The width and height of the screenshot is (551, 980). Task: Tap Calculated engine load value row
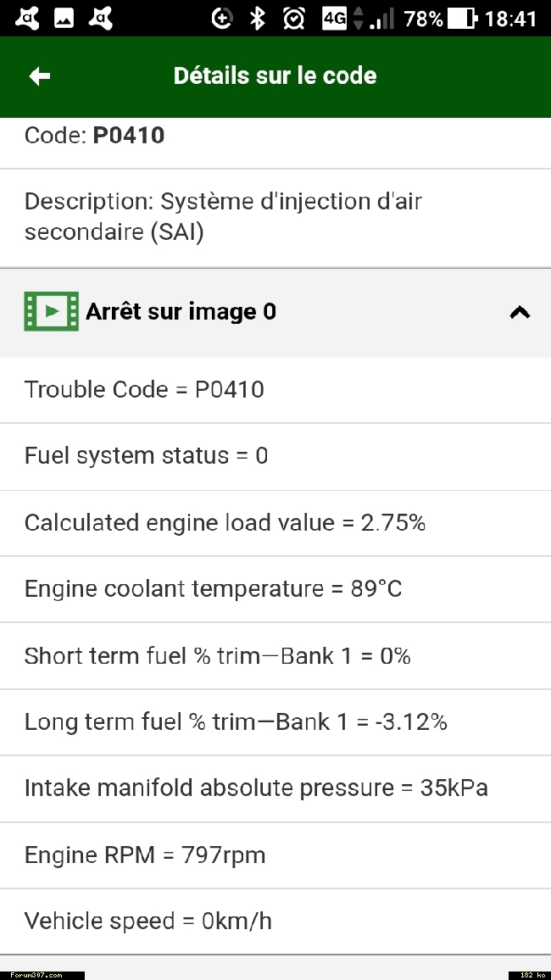coord(275,523)
